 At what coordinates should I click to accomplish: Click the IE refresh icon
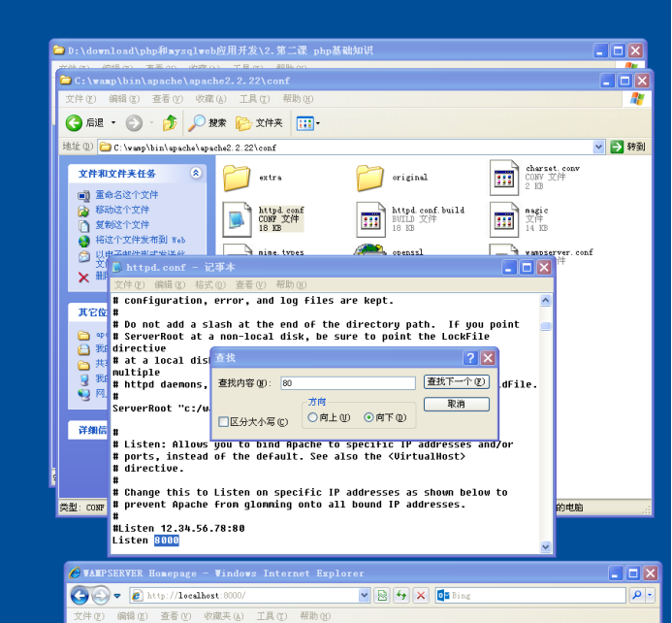click(401, 595)
